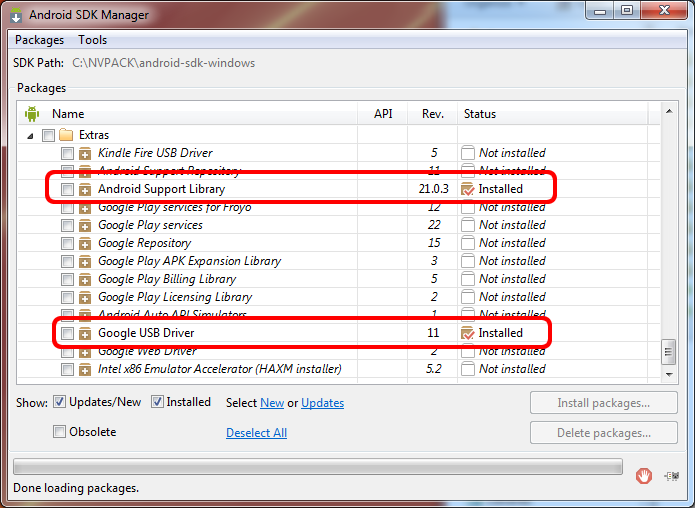The width and height of the screenshot is (695, 508).
Task: Tick the Intel x86 Emulator Accelerator checkbox
Action: click(x=67, y=369)
